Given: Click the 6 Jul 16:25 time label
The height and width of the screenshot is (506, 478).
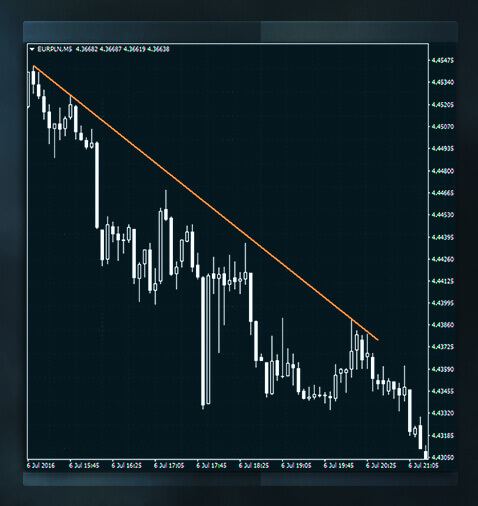Looking at the screenshot, I should point(126,465).
